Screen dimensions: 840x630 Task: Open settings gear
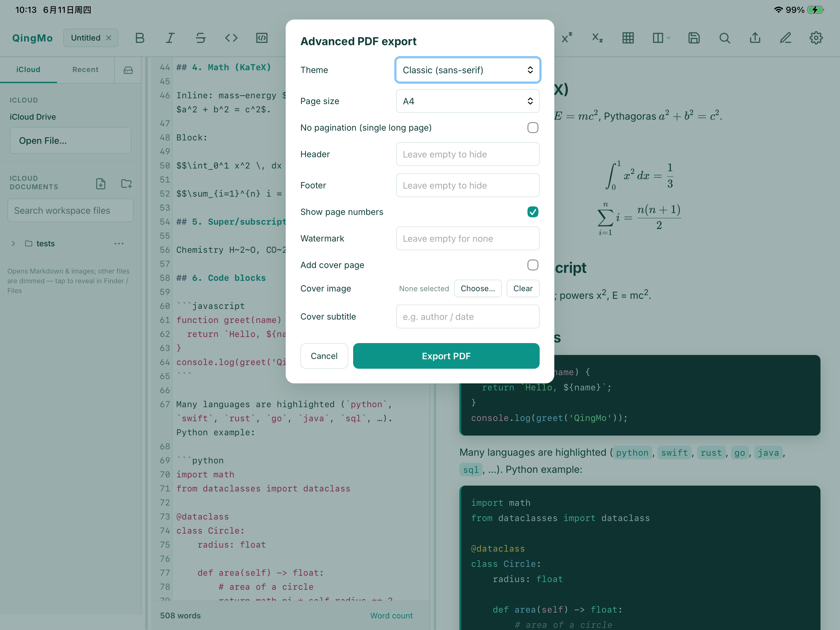[816, 38]
